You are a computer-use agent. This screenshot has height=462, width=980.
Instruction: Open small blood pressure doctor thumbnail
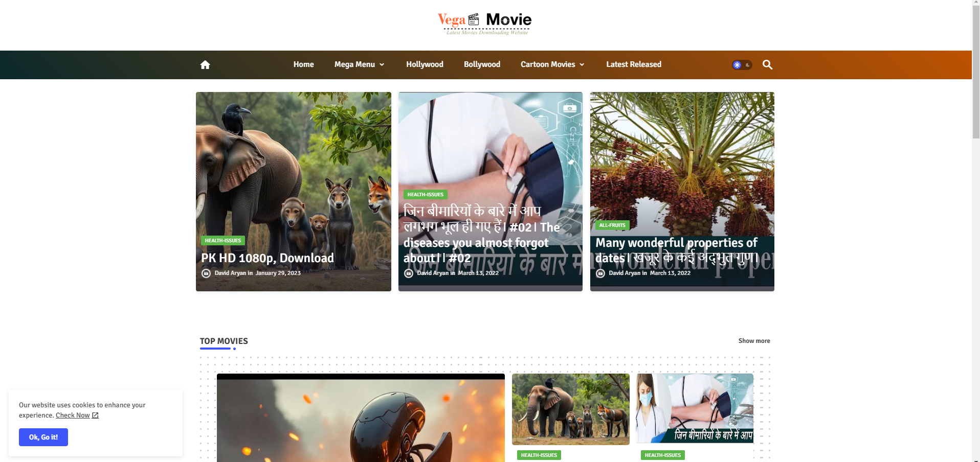[695, 408]
